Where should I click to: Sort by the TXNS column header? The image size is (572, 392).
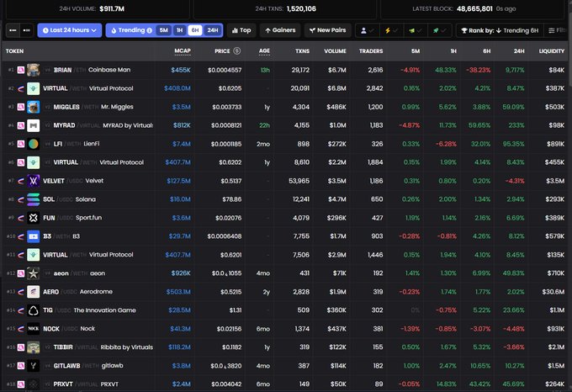[x=303, y=51]
